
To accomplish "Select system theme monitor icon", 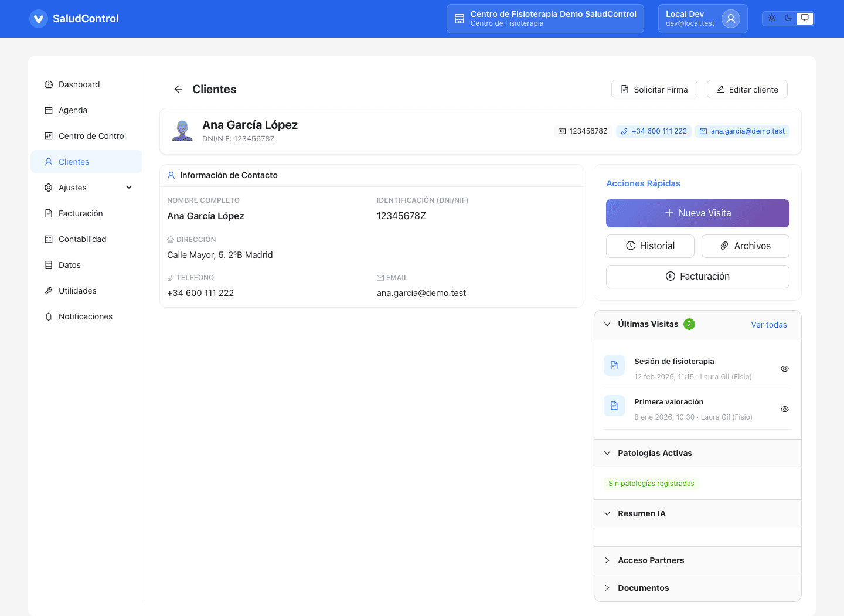I will pyautogui.click(x=805, y=18).
